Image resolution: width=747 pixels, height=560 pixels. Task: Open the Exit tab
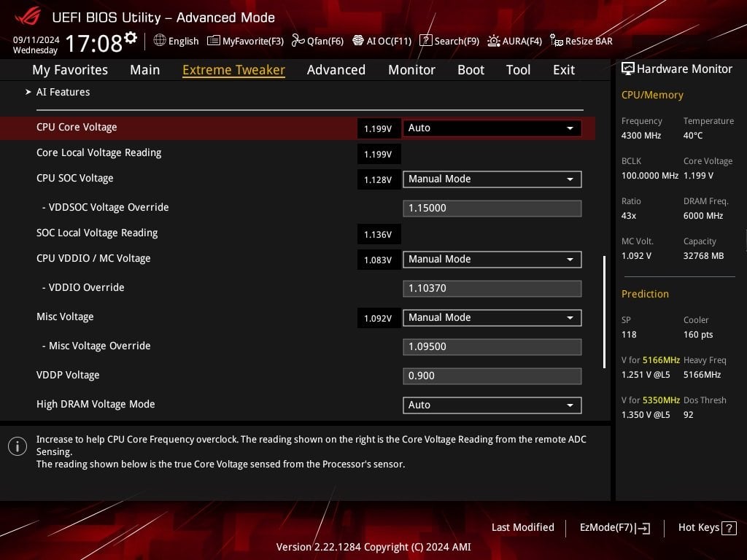[x=564, y=70]
